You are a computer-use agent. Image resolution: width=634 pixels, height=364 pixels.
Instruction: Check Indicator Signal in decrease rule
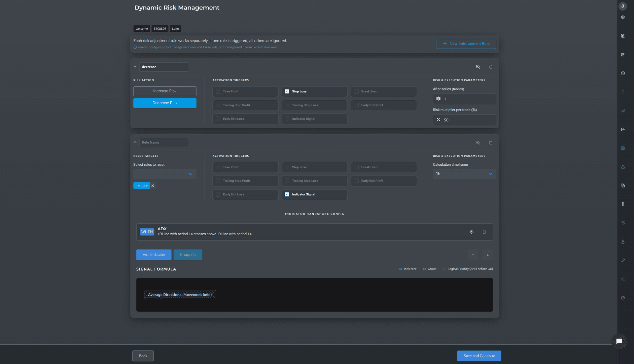pyautogui.click(x=287, y=119)
